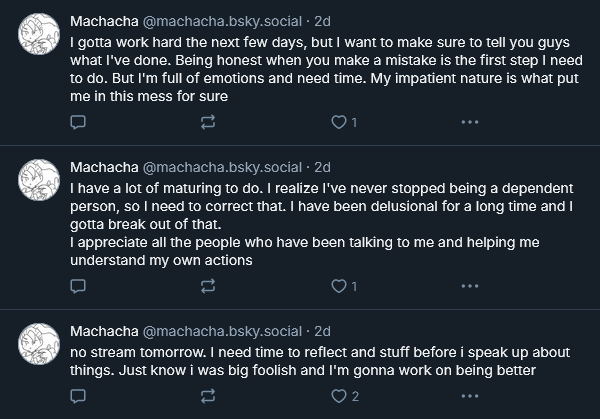This screenshot has width=600, height=419.
Task: Repost the 'no stream tomorrow' post
Action: (x=208, y=397)
